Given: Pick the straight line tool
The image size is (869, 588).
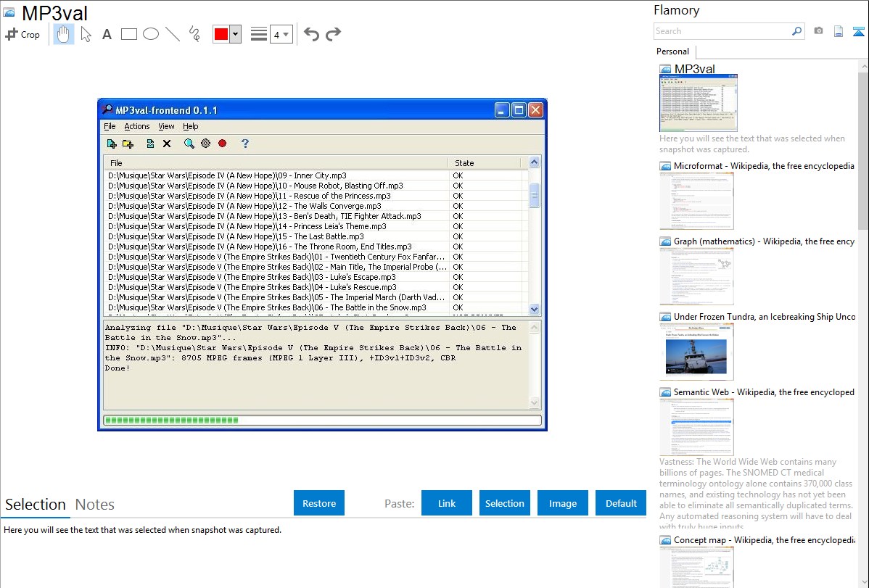Looking at the screenshot, I should [173, 34].
